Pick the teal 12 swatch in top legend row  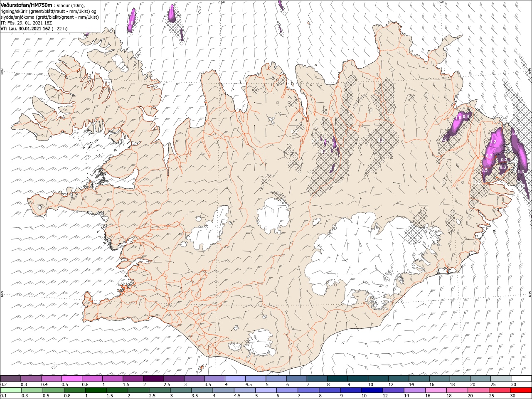398,379
